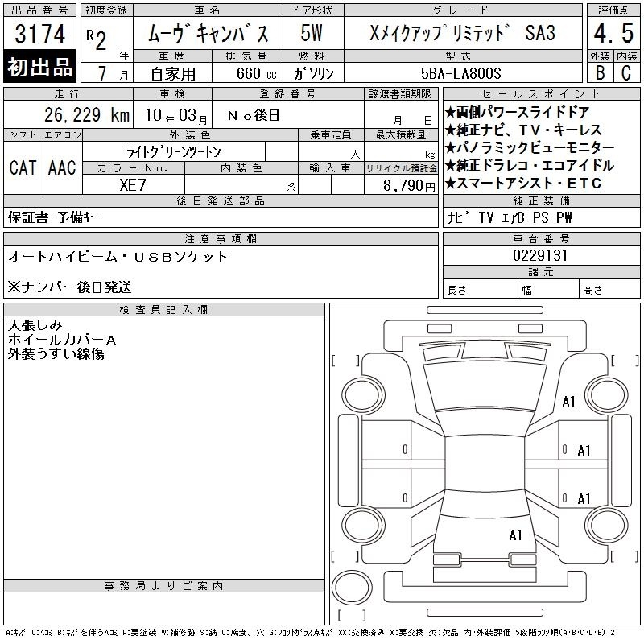Screen dimensions: 644x644
Task: Click the mileage value 26,229 km
Action: tap(76, 116)
